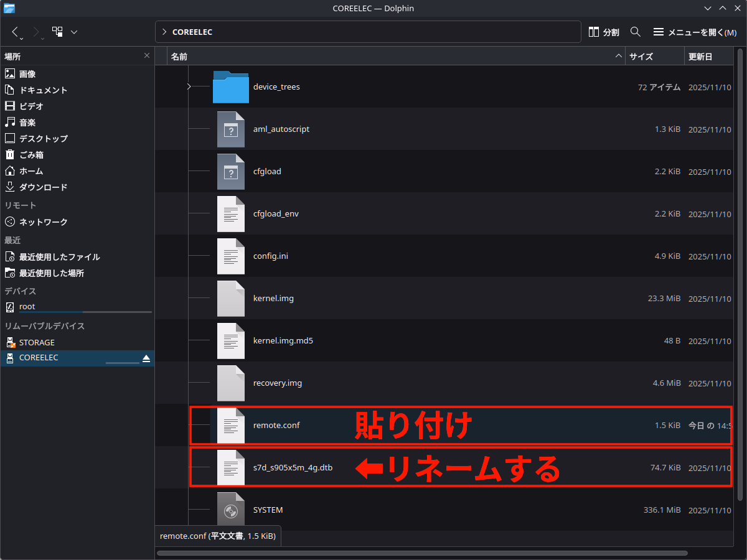Screen dimensions: 747x560
Task: Click the 72 アイテム size cell
Action: [659, 87]
